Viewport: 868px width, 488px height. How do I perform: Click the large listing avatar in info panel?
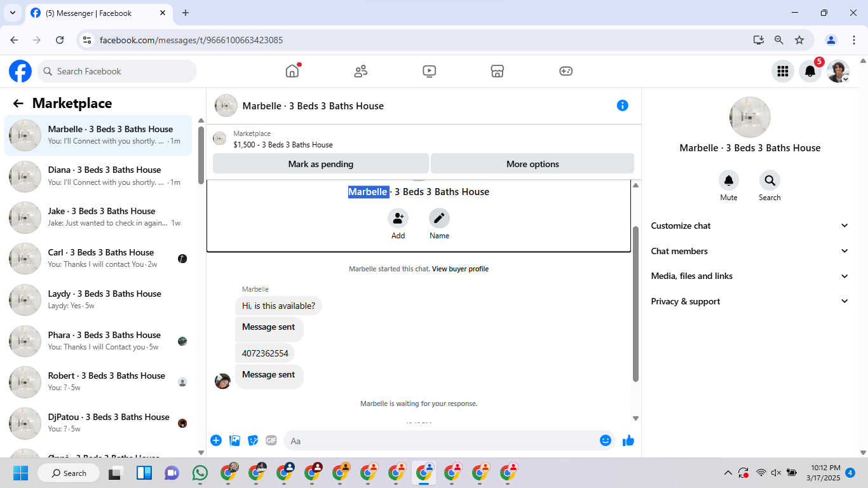[x=750, y=118]
